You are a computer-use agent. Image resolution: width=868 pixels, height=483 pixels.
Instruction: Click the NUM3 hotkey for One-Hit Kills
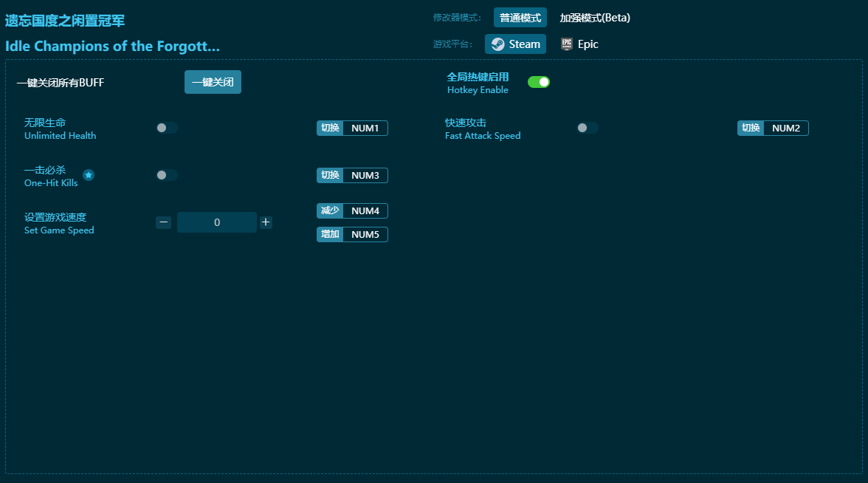coord(365,176)
